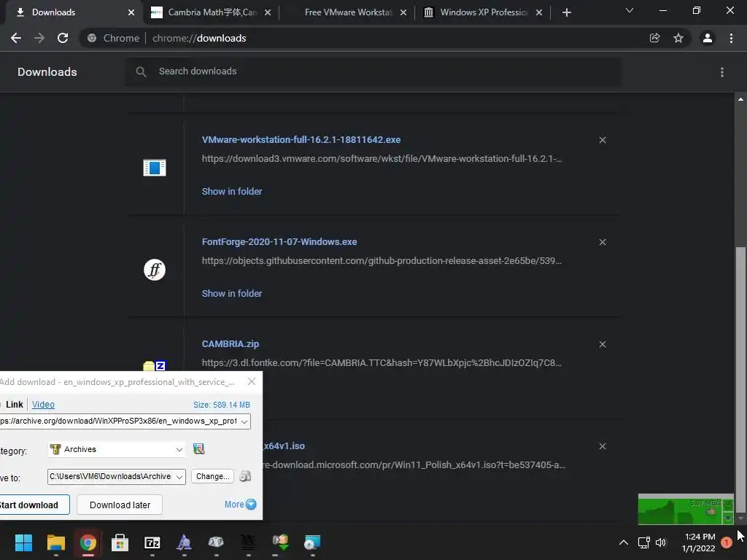Open FontForge-2020-11-07-Windows.exe link

279,242
